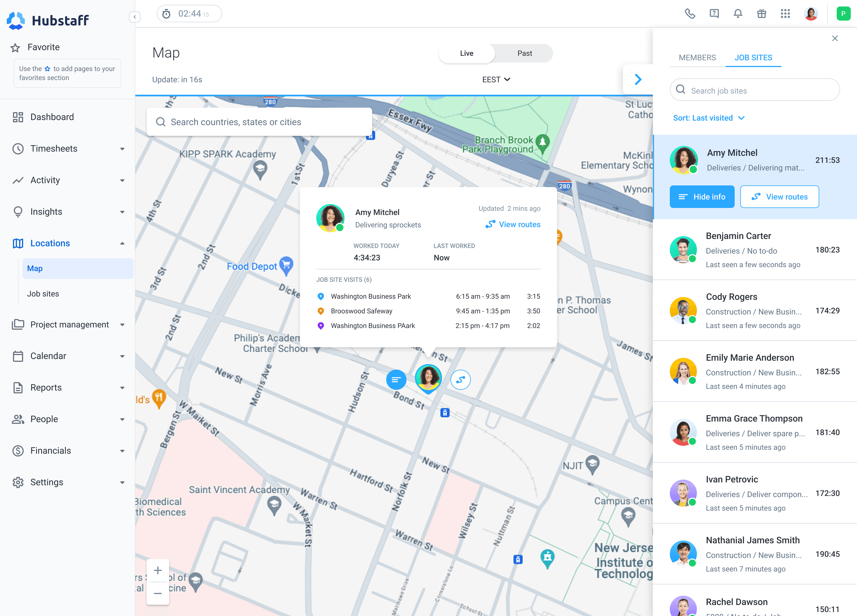Open the help question icon in header
This screenshot has width=857, height=616.
point(714,14)
